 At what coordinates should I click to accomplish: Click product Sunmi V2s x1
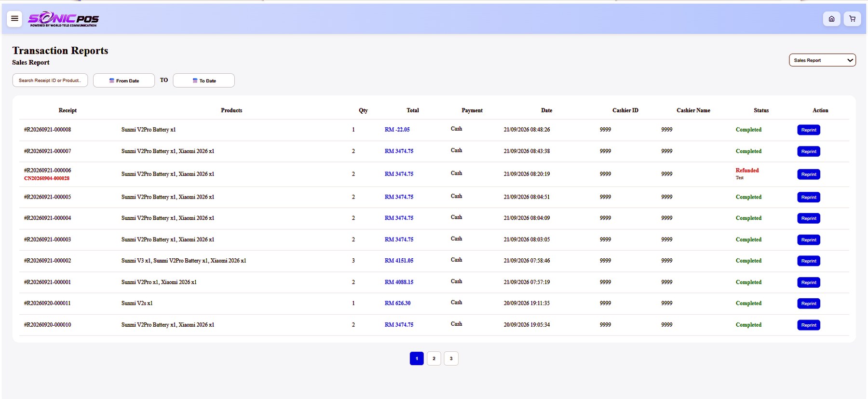click(137, 303)
